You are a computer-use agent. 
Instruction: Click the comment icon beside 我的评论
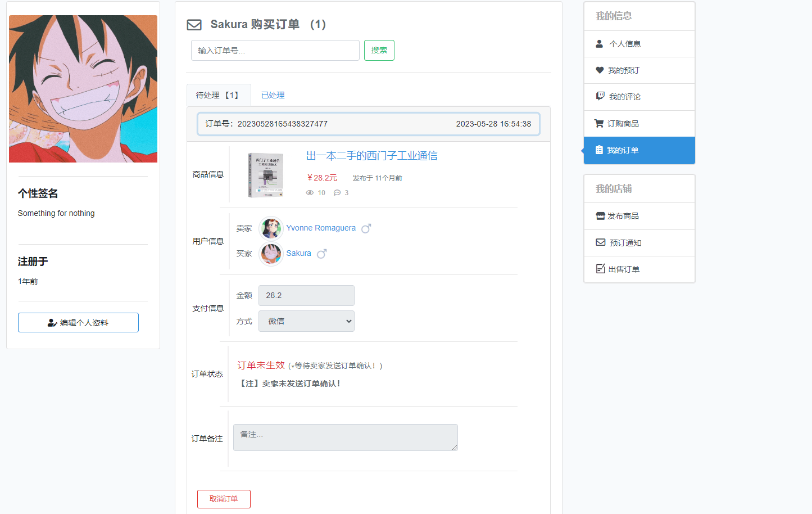(x=600, y=96)
